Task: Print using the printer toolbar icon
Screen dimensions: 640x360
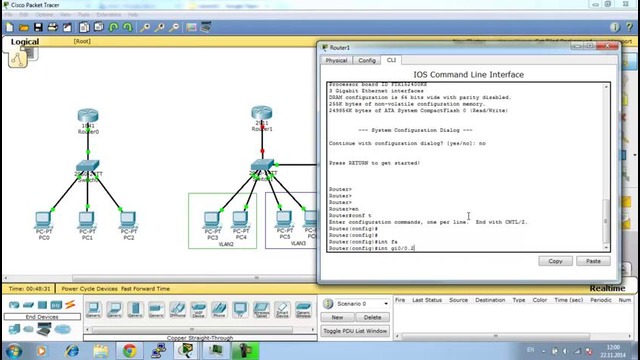Action: pos(53,27)
